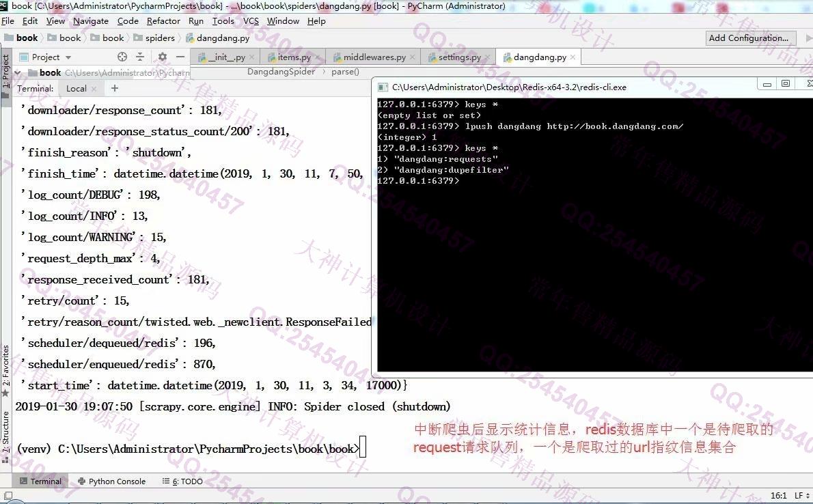Click the 'dangdang:requests' key text
This screenshot has width=813, height=504.
(x=446, y=158)
